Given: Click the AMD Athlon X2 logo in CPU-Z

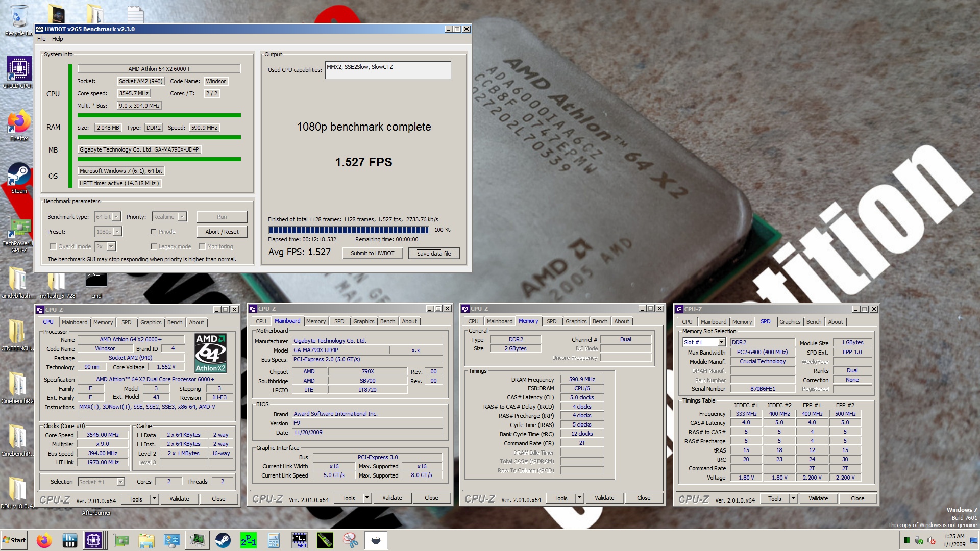Looking at the screenshot, I should click(210, 353).
